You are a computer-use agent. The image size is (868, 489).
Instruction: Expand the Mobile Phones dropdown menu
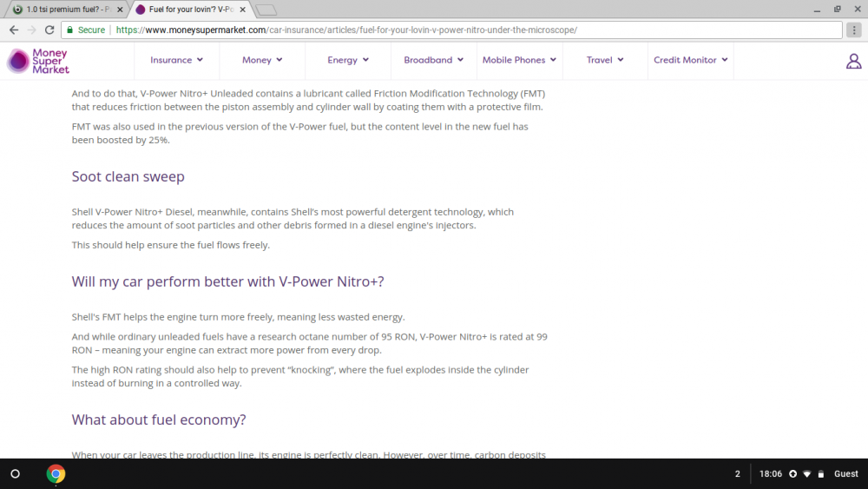[519, 60]
